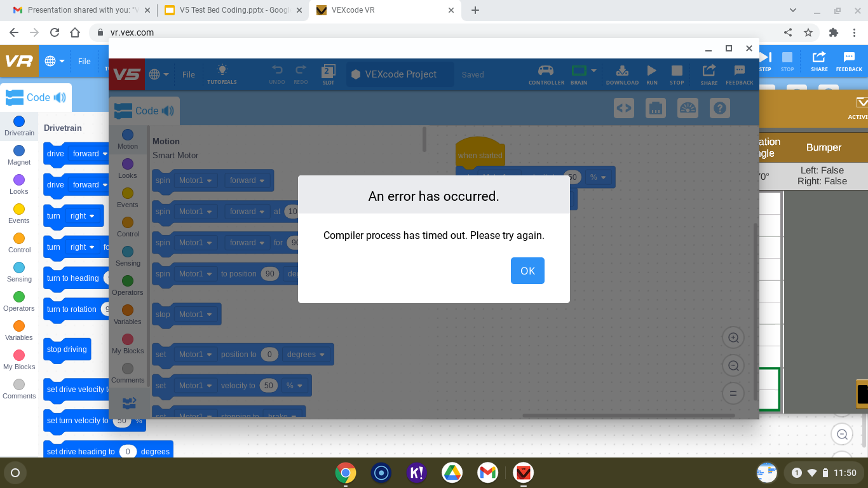Click V5 add extension blocks icon
The width and height of the screenshot is (868, 488).
tap(129, 403)
